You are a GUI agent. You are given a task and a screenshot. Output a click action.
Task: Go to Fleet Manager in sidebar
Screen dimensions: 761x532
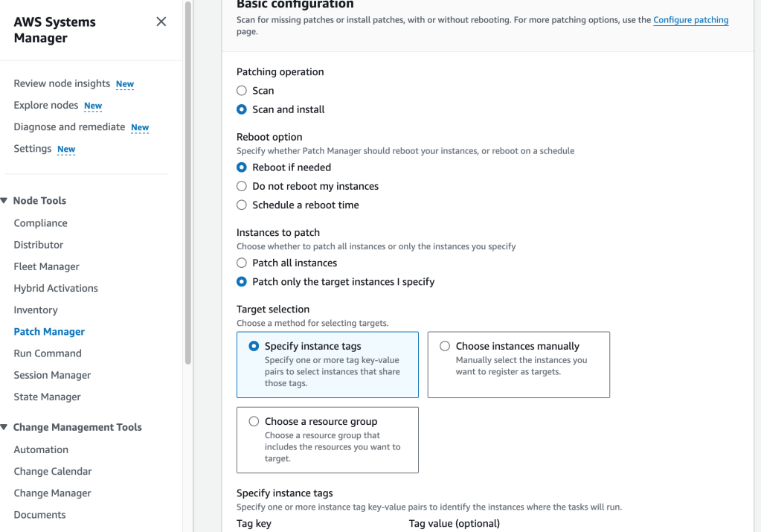coord(46,266)
